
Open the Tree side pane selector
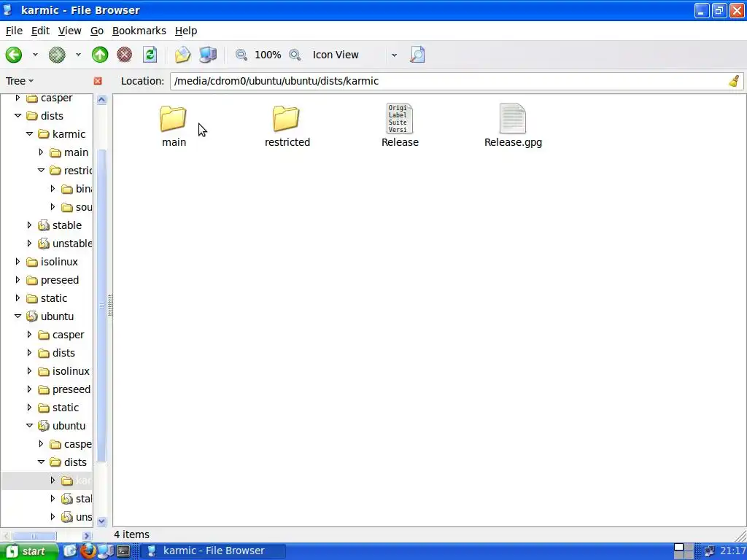tap(20, 81)
